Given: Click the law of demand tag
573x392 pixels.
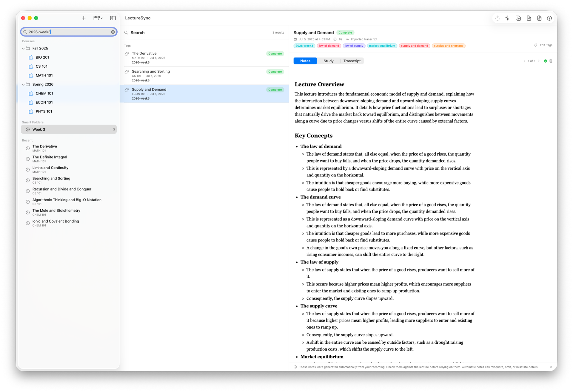Looking at the screenshot, I should coord(329,46).
